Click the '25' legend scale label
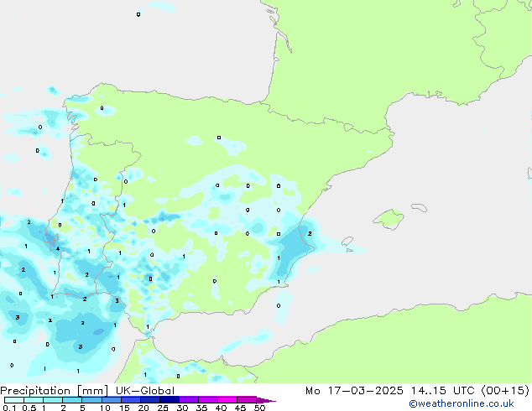The image size is (532, 411). pos(163,408)
